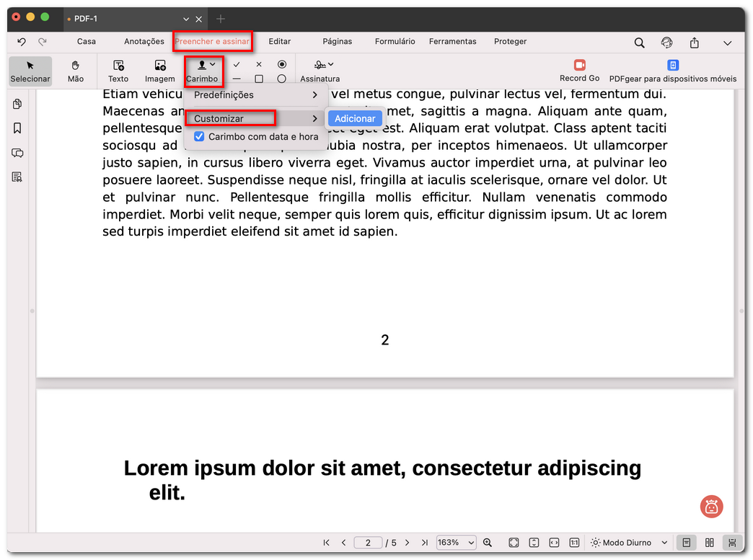Click the page number input field
This screenshot has height=560, width=753.
point(368,542)
